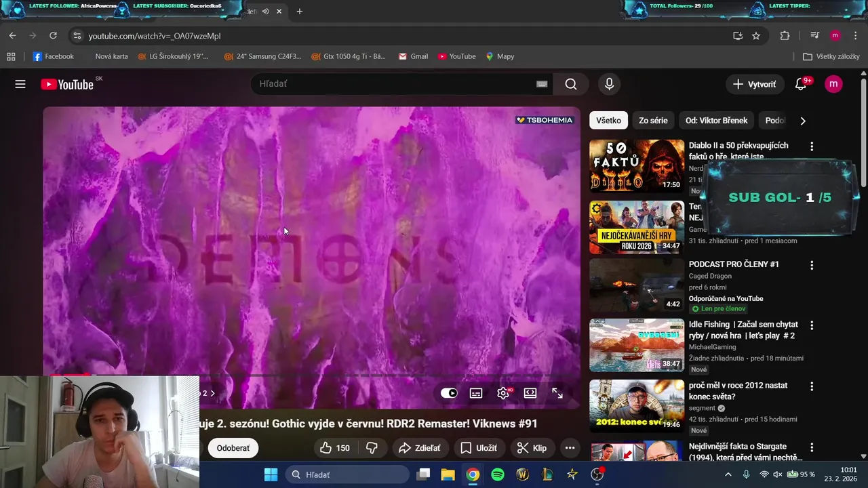The image size is (868, 488).
Task: Switch player to theater mode
Action: coord(530,393)
